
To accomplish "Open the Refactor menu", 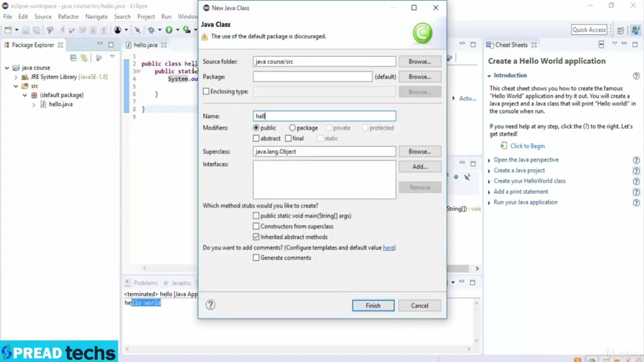I will tap(68, 17).
